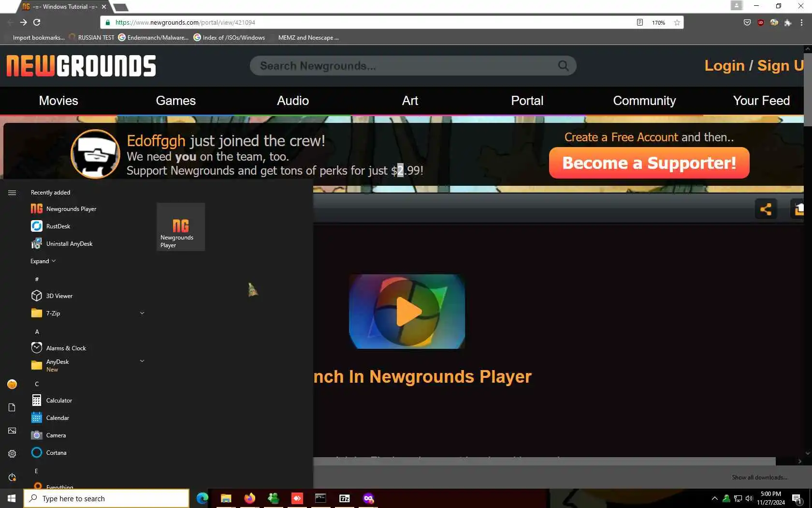The width and height of the screenshot is (812, 508).
Task: Open browser three-dot menu
Action: click(801, 22)
